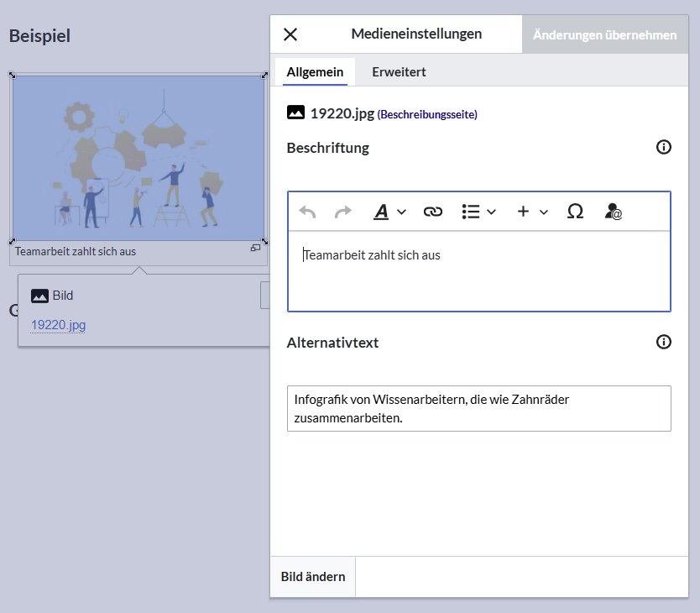Expand the insert plus menu
This screenshot has height=613, width=700.
click(532, 212)
